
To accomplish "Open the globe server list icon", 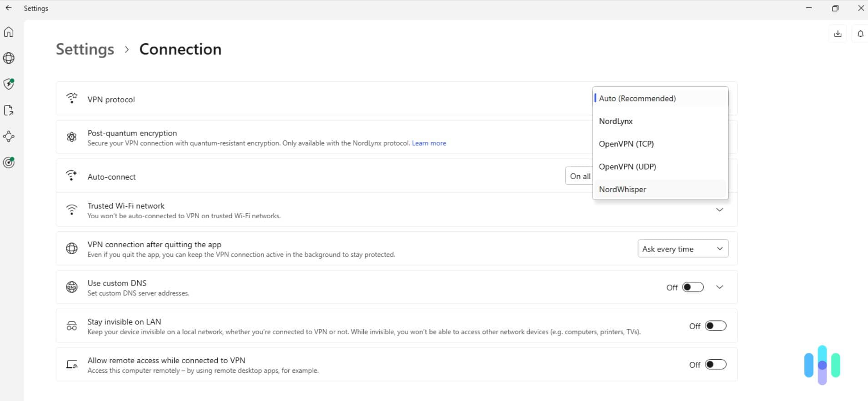I will [x=9, y=58].
